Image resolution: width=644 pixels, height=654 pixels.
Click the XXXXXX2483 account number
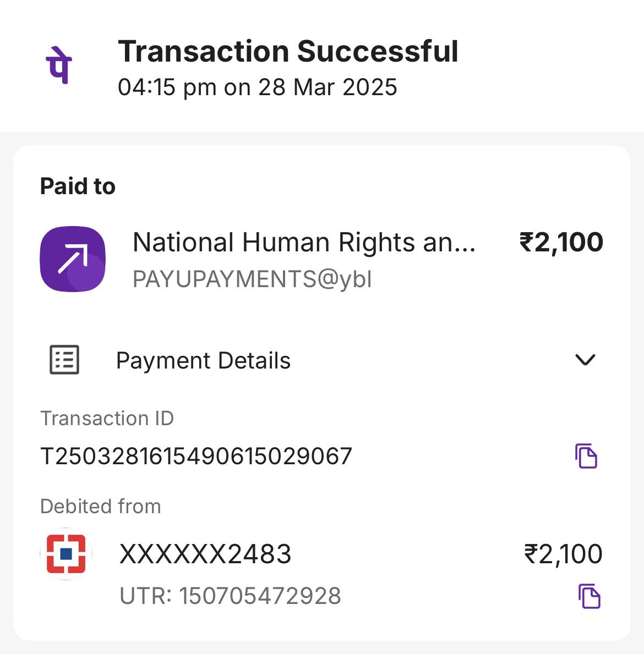pos(205,554)
